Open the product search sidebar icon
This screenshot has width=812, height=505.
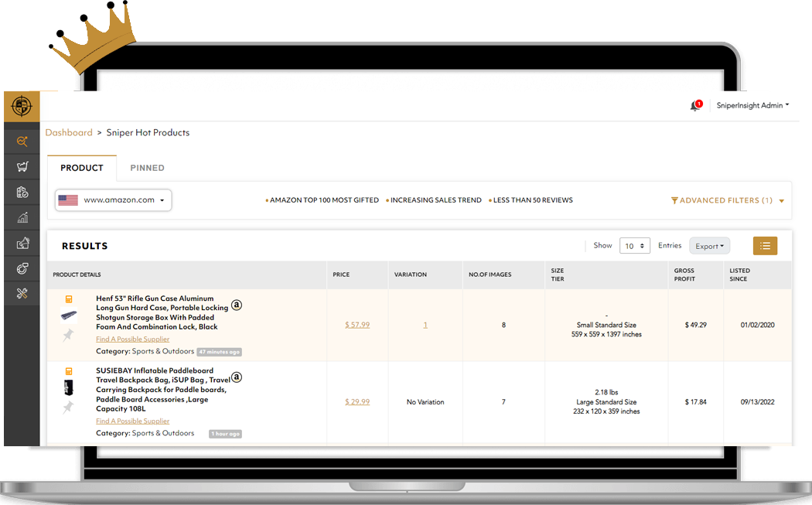point(22,141)
